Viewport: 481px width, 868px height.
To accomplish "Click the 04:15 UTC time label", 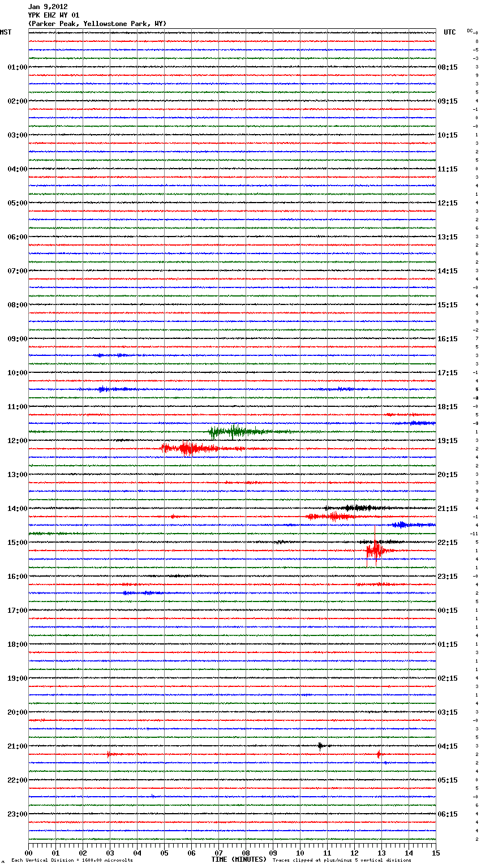I will coord(448,746).
